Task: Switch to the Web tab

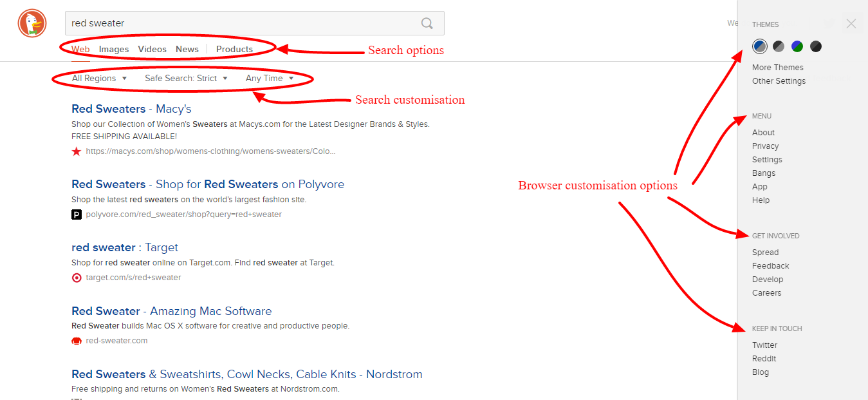Action: click(x=80, y=49)
